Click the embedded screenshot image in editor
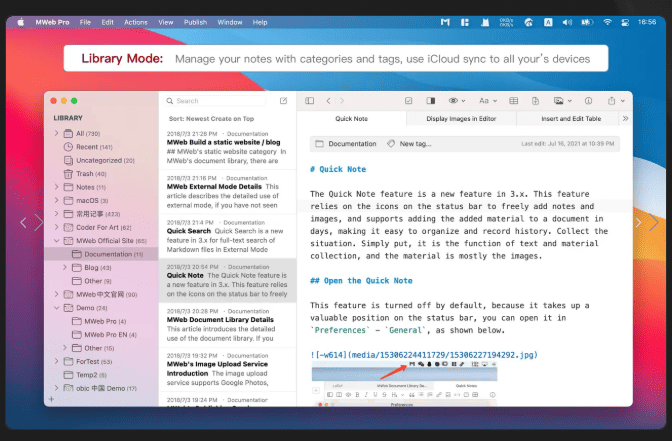672x441 pixels. [404, 384]
